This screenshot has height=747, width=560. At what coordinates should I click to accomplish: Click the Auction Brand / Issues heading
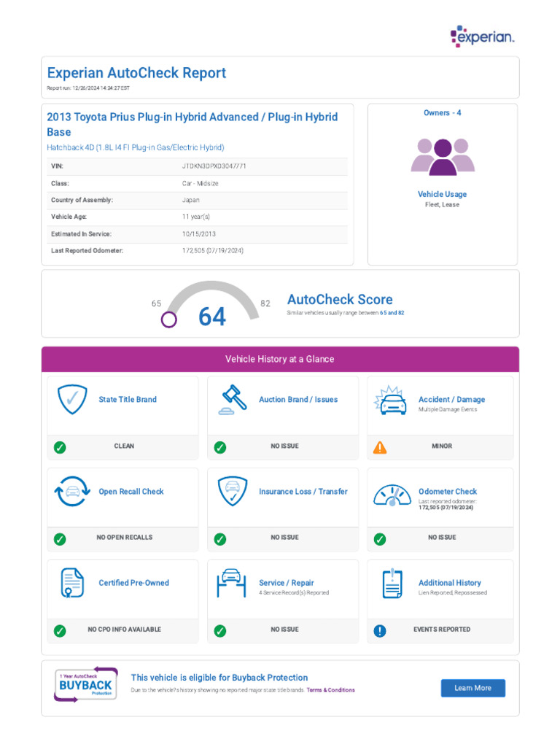point(298,399)
